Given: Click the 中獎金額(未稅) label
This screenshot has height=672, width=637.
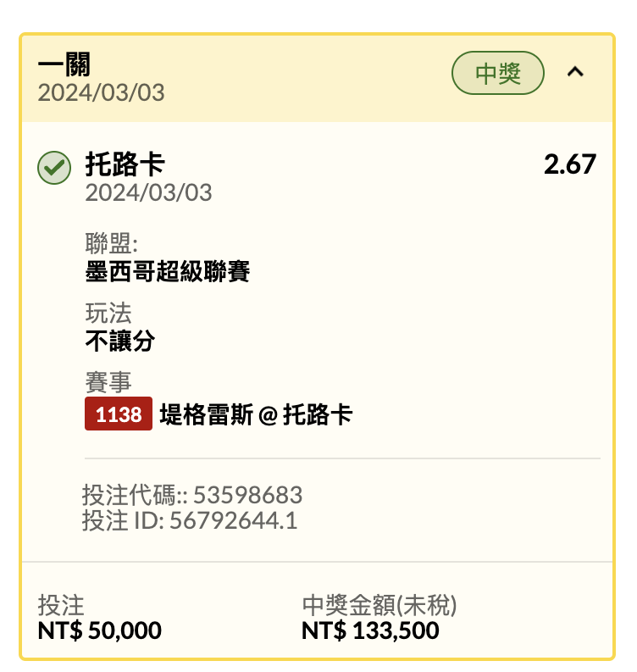Looking at the screenshot, I should (379, 605).
